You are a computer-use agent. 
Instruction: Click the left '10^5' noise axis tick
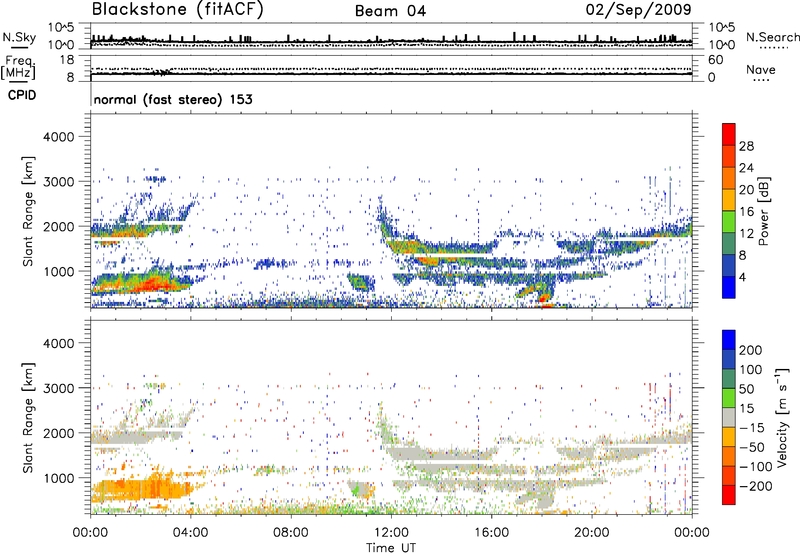pos(61,27)
